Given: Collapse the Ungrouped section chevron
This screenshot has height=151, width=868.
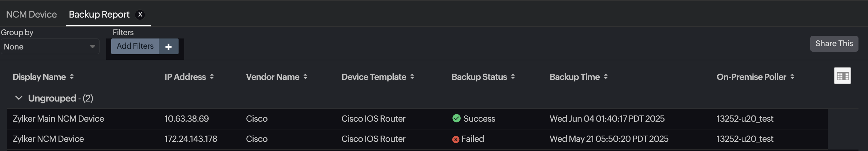Looking at the screenshot, I should click(19, 98).
